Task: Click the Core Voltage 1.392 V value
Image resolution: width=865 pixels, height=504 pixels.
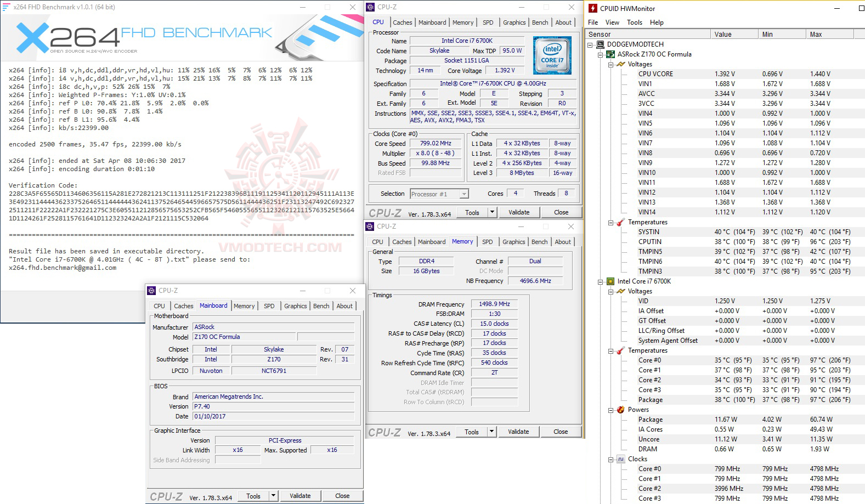Action: pyautogui.click(x=505, y=70)
